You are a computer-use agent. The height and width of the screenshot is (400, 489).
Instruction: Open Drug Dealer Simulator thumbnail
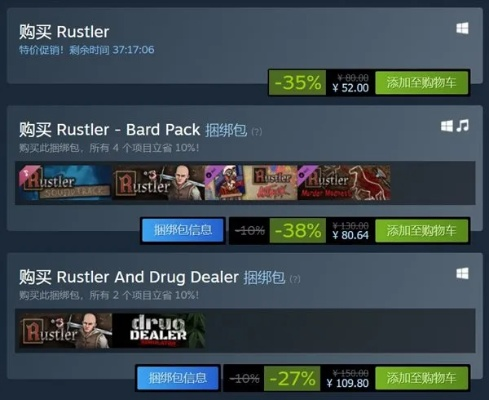[x=159, y=330]
